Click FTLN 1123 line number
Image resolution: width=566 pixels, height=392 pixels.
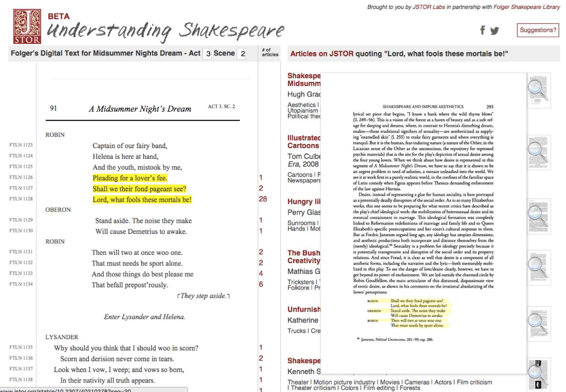click(21, 145)
